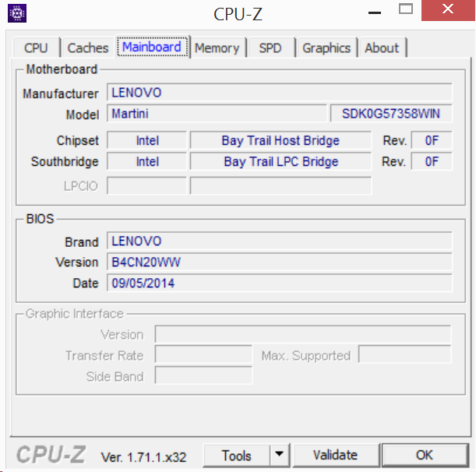
Task: Click the Tools button
Action: click(x=236, y=456)
